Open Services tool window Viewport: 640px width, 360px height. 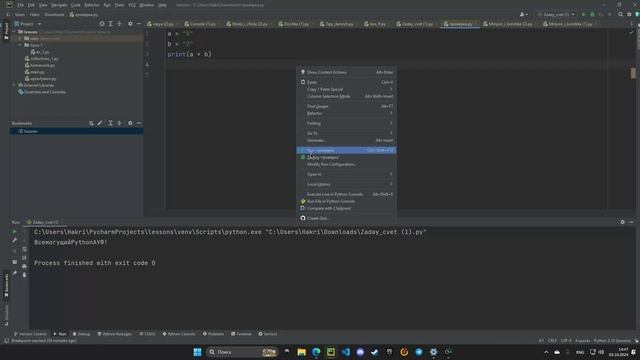[268, 334]
